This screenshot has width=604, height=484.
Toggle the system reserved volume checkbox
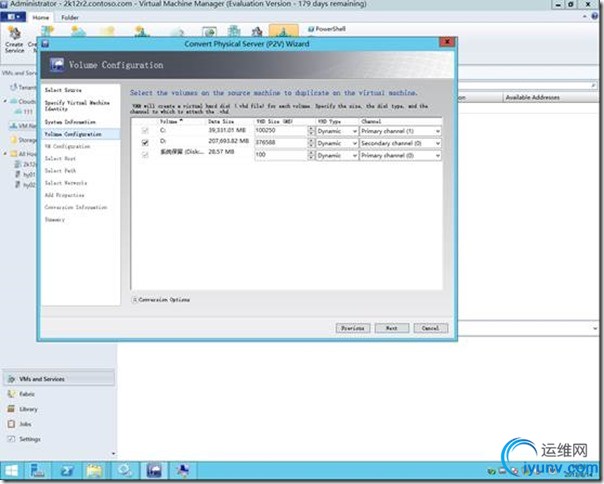tap(145, 155)
